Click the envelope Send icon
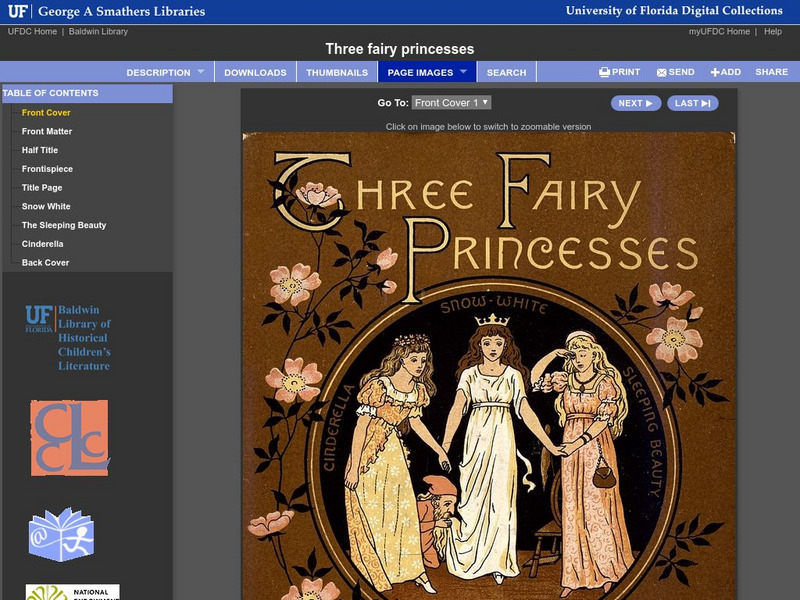The width and height of the screenshot is (800, 600). click(x=661, y=72)
